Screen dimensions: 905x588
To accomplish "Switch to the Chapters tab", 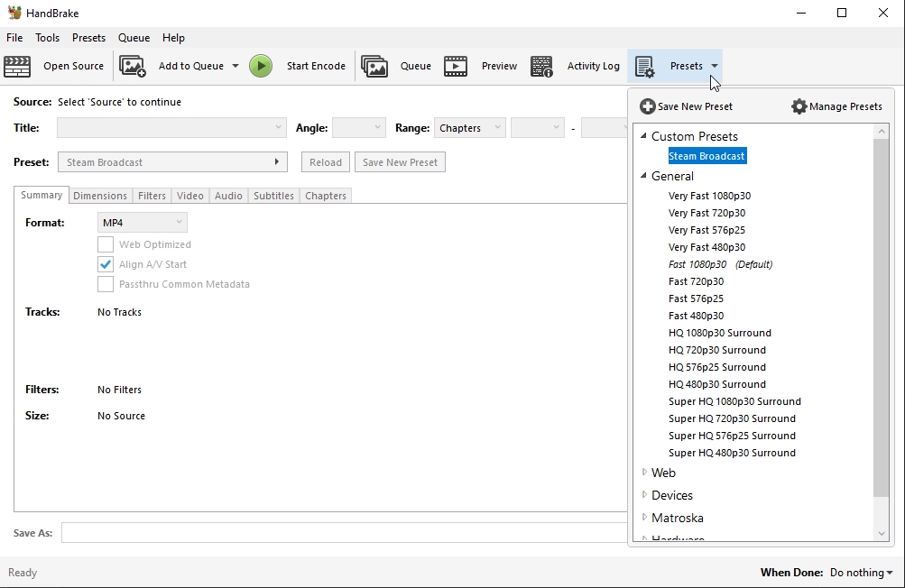I will pyautogui.click(x=326, y=196).
